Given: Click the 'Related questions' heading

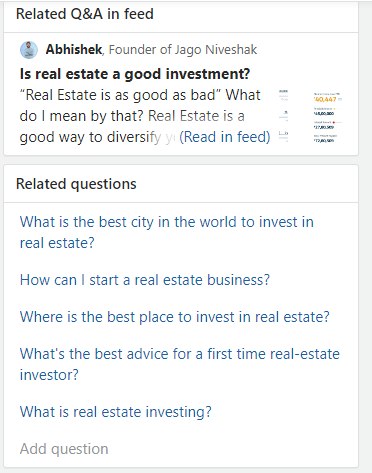Looking at the screenshot, I should pos(76,184).
